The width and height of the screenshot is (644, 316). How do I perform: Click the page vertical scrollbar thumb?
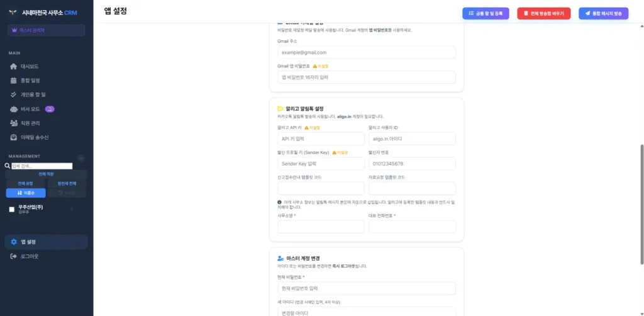click(641, 205)
